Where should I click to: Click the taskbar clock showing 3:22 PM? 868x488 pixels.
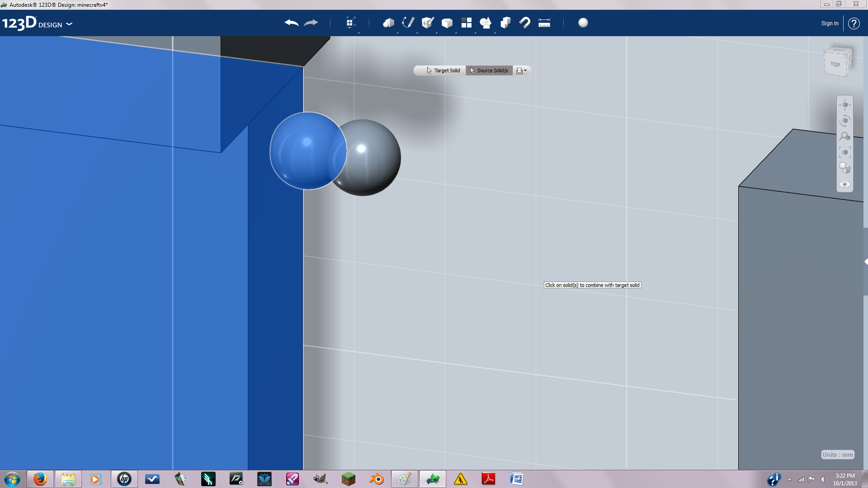click(844, 479)
